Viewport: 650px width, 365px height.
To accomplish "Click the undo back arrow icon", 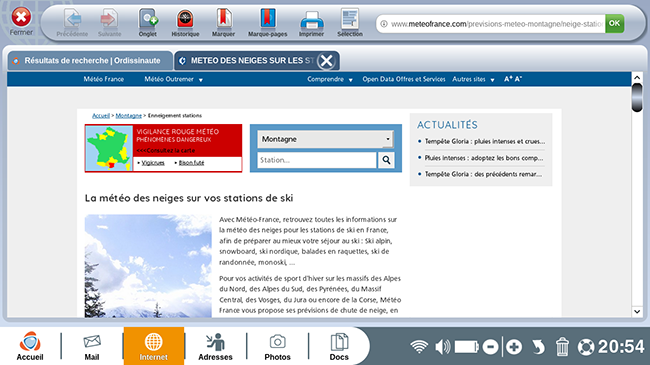I will click(x=538, y=347).
